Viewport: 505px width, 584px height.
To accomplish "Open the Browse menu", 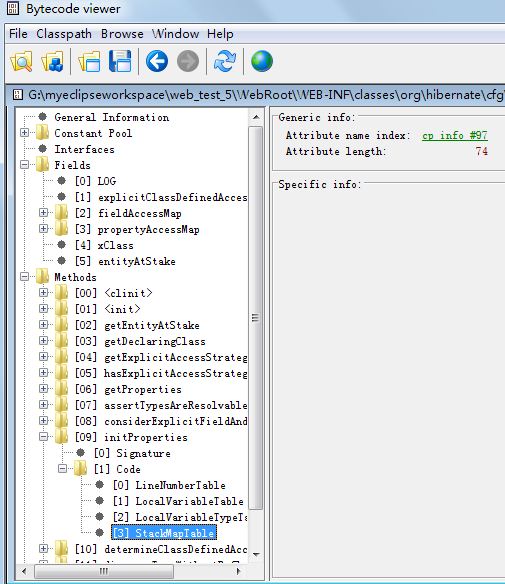I will tap(122, 34).
